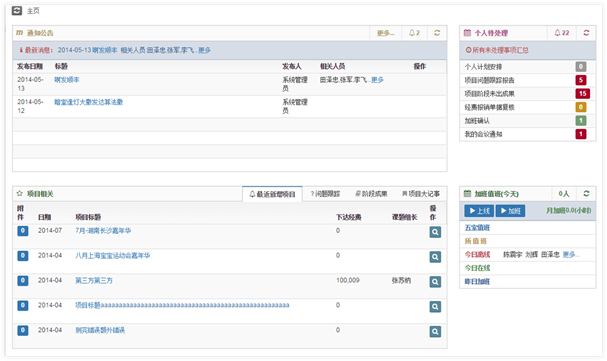Click 0人 count in 加班值班 header

click(x=564, y=193)
